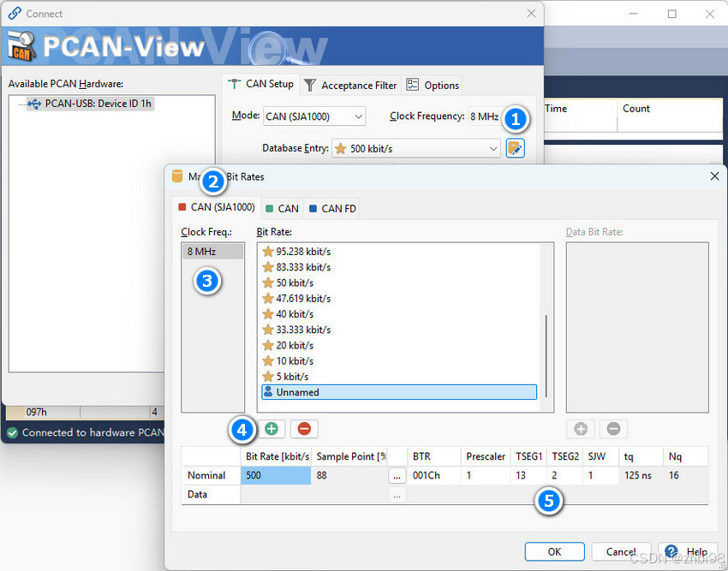Viewport: 728px width, 571px height.
Task: Close the Manage Bit Rates dialog
Action: coord(714,176)
